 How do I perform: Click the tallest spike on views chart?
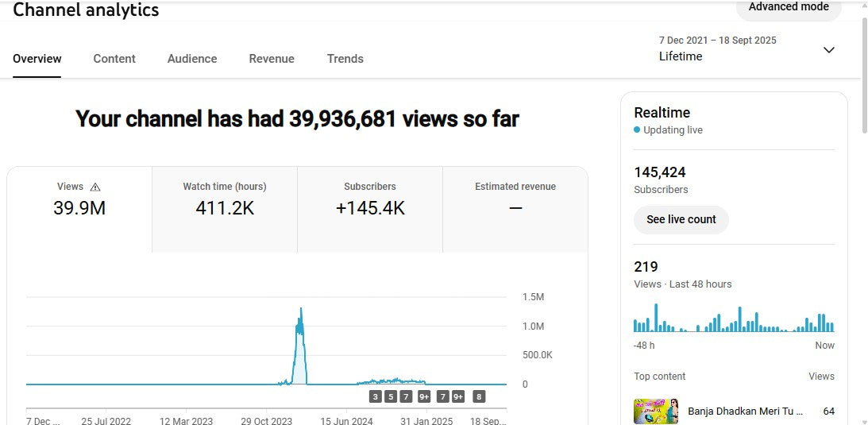click(x=301, y=311)
